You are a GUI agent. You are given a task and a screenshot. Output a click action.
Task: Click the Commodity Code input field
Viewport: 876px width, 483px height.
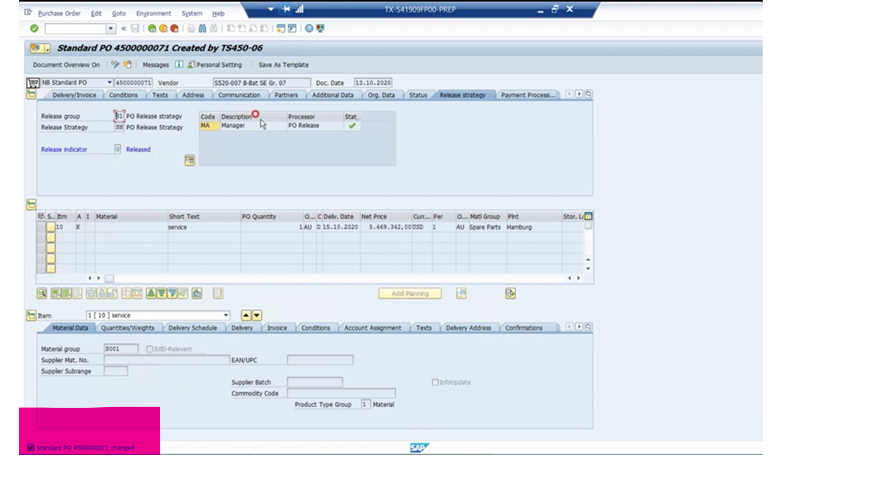[341, 394]
